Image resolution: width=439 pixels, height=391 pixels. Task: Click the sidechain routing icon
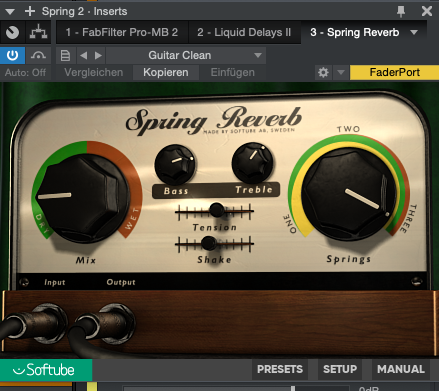pos(39,33)
